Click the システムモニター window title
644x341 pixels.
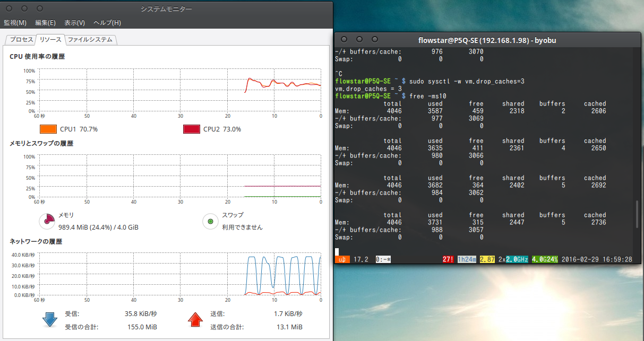point(166,9)
